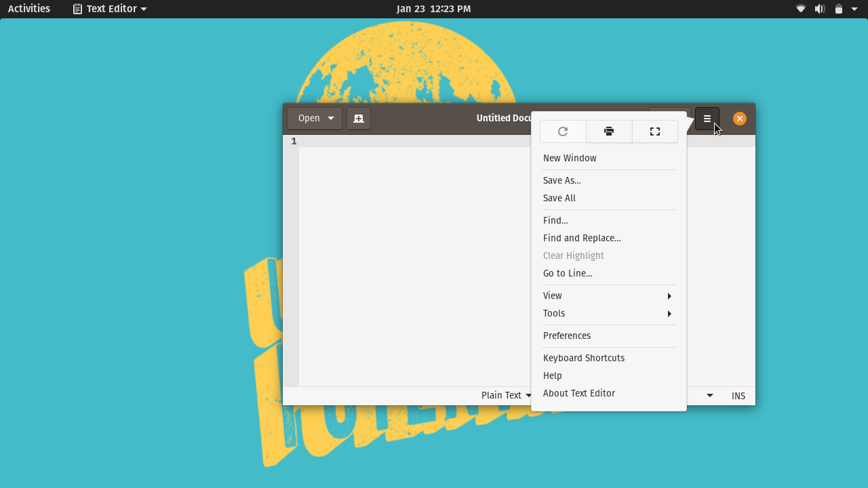Open the network status icon in the top bar

tap(801, 9)
